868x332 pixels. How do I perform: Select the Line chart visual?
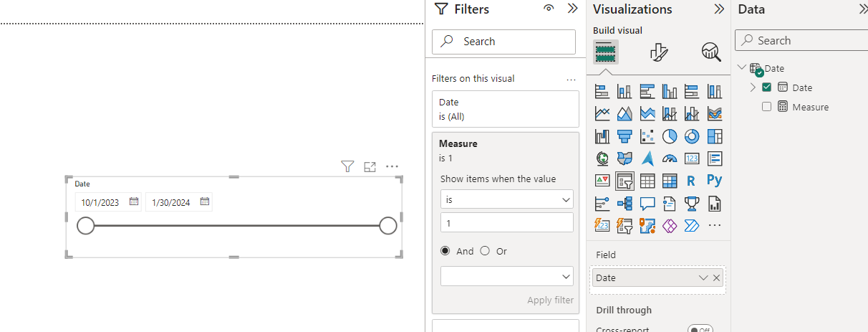pos(602,113)
